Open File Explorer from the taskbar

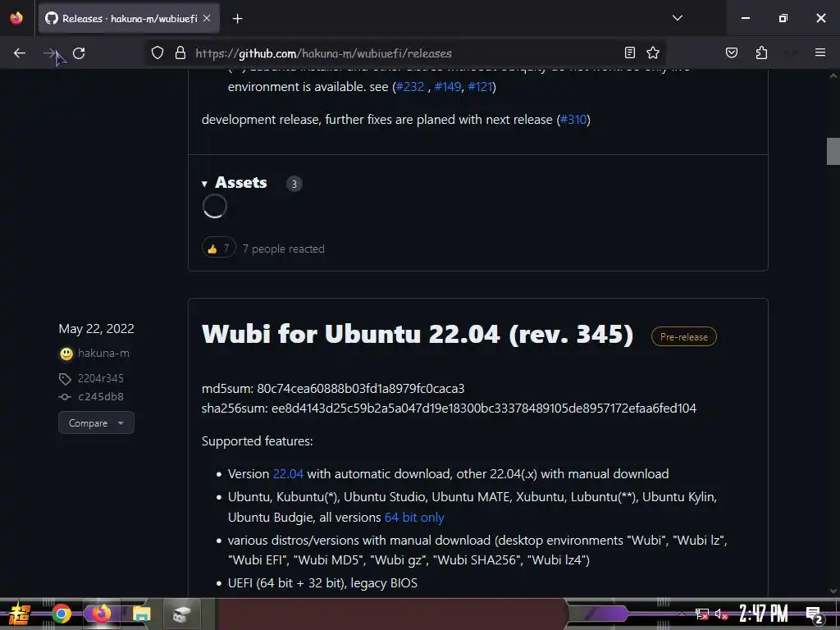pos(141,614)
